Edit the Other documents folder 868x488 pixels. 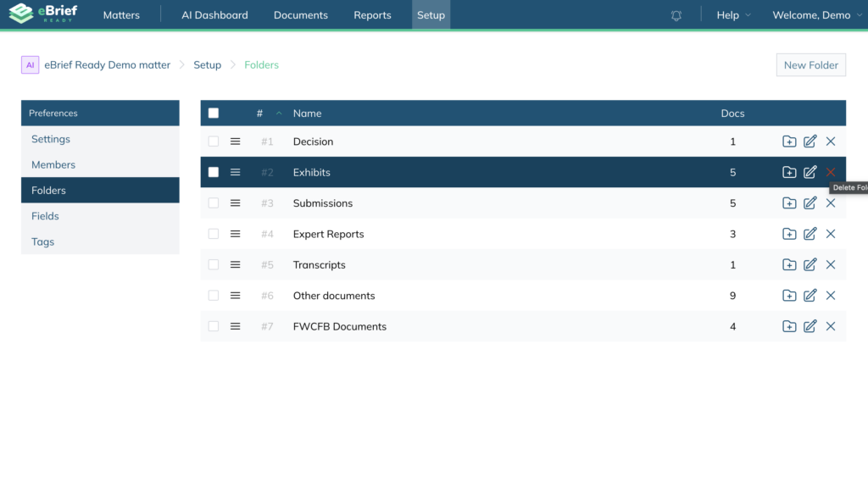(x=810, y=296)
